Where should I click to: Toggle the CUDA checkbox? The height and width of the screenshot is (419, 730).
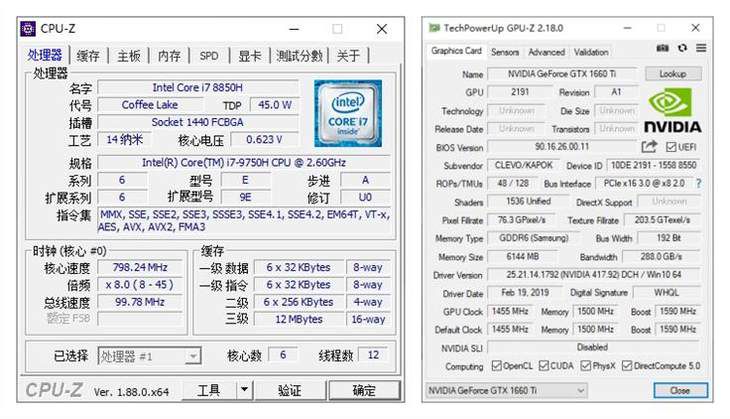pos(543,366)
